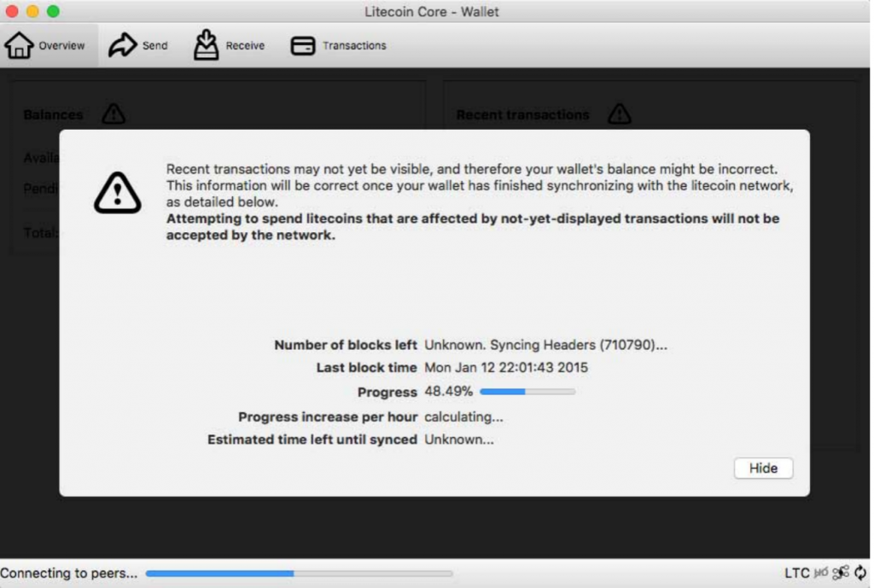Click the "Progress increase per hour" label
The height and width of the screenshot is (588, 874).
tap(328, 417)
